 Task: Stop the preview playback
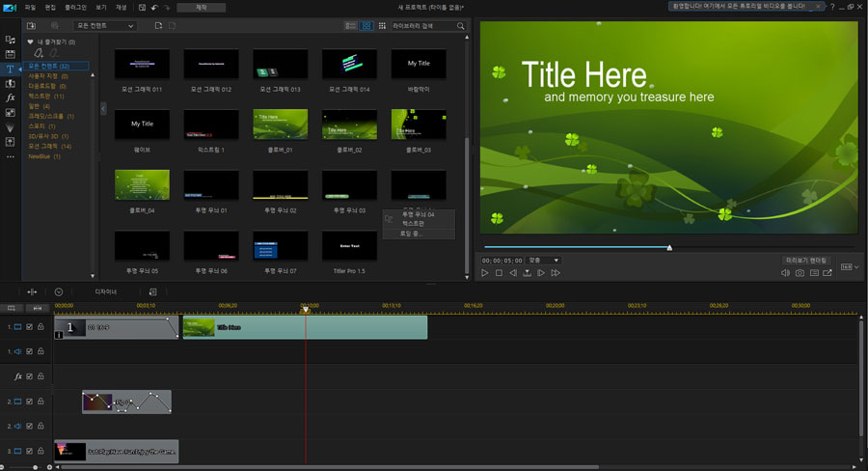(x=499, y=272)
